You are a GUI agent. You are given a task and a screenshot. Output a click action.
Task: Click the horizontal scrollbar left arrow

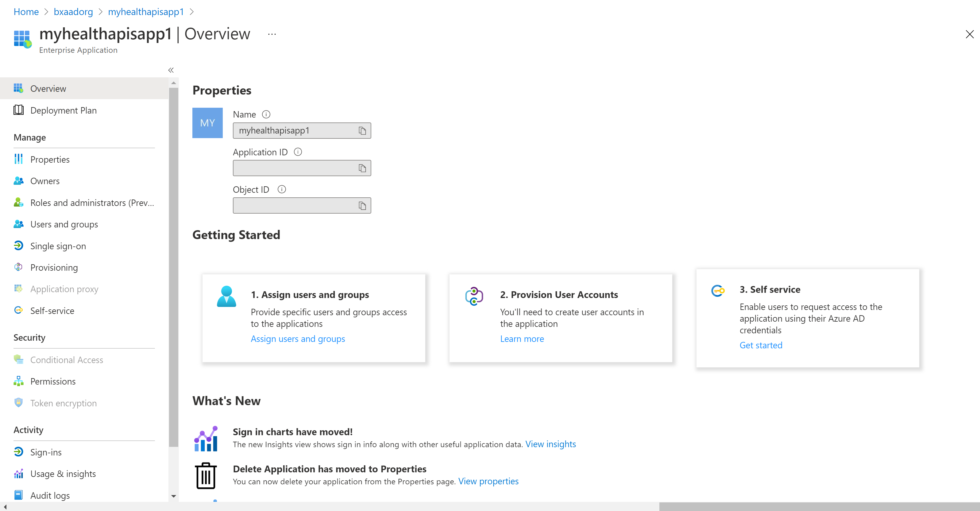[x=5, y=507]
